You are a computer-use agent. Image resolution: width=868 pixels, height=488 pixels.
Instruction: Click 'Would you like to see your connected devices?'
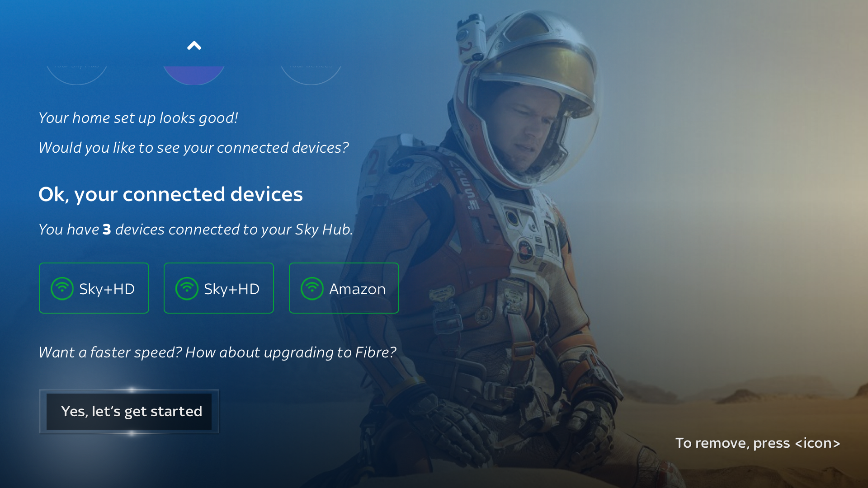click(193, 148)
